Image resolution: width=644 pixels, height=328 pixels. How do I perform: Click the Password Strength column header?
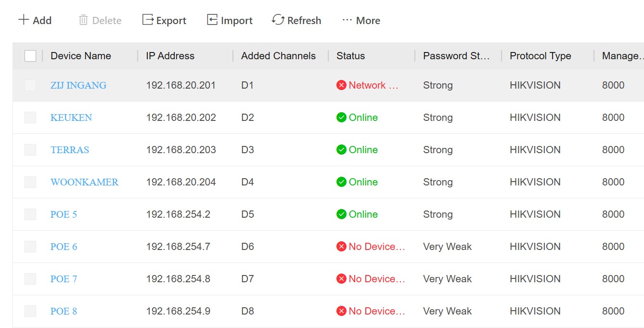[x=456, y=56]
